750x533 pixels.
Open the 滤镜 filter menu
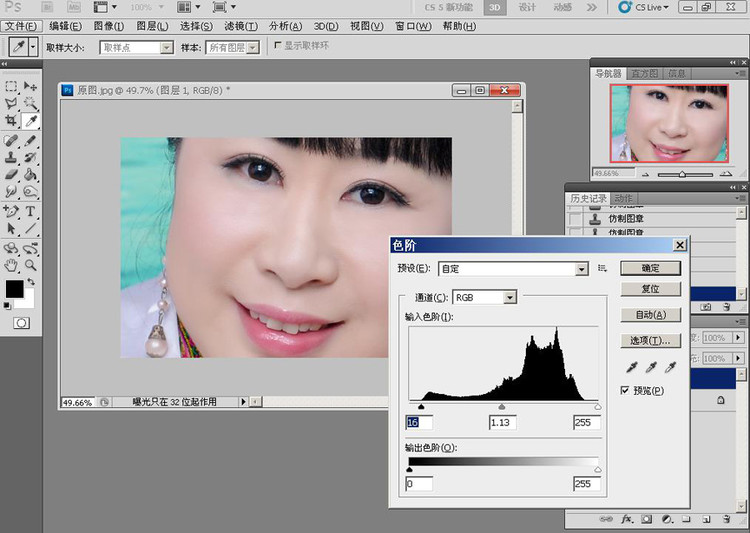pos(241,26)
